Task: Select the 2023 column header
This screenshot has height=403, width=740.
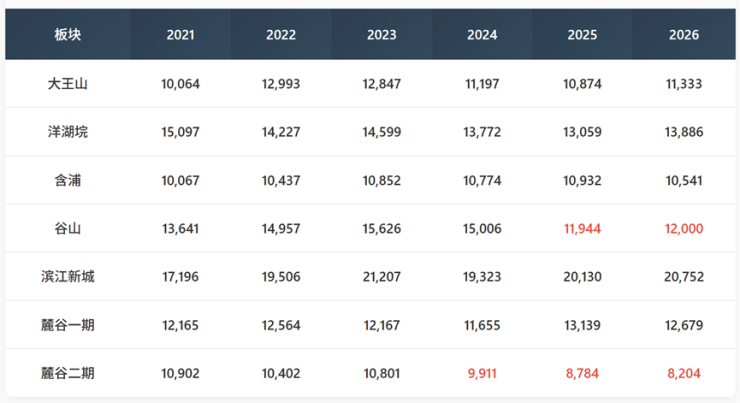Action: pos(382,35)
